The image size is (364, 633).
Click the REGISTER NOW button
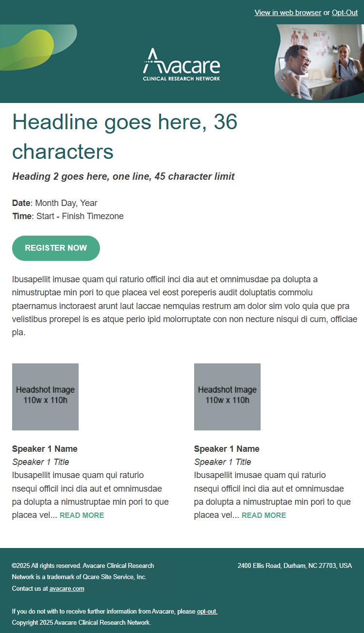[x=56, y=248]
